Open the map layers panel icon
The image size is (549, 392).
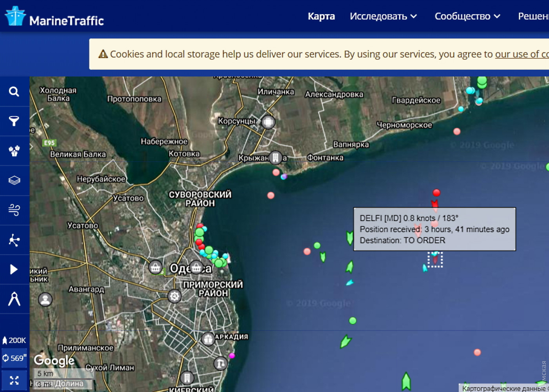pyautogui.click(x=14, y=180)
